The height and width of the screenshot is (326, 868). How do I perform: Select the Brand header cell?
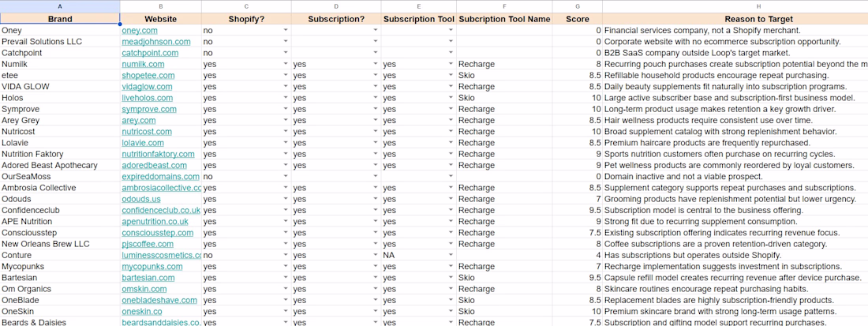[60, 19]
